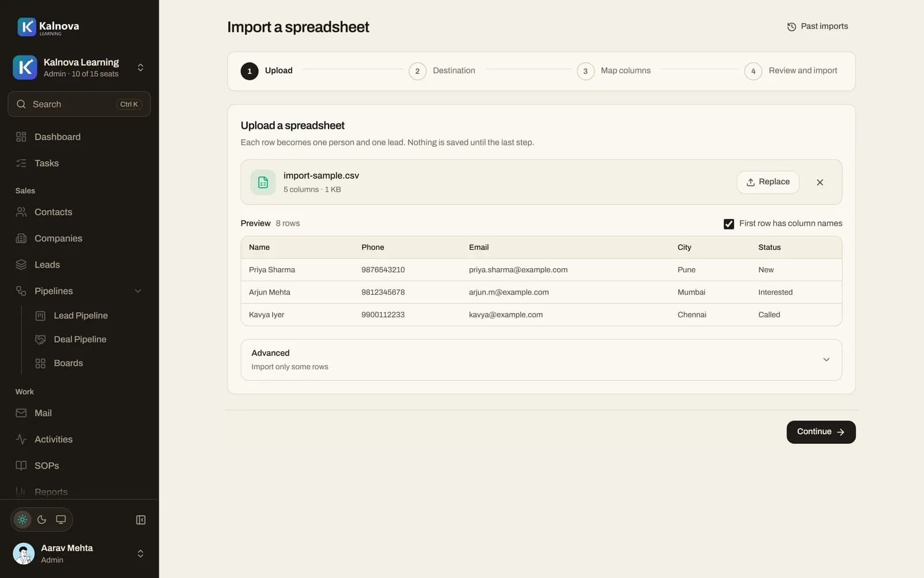Open SOPs book icon
This screenshot has width=924, height=578.
click(21, 466)
